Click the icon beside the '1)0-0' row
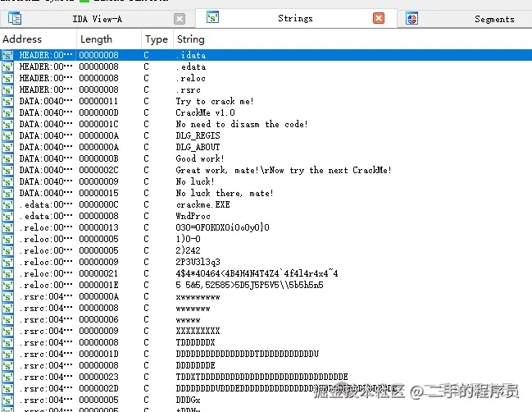The image size is (532, 412). 8,239
